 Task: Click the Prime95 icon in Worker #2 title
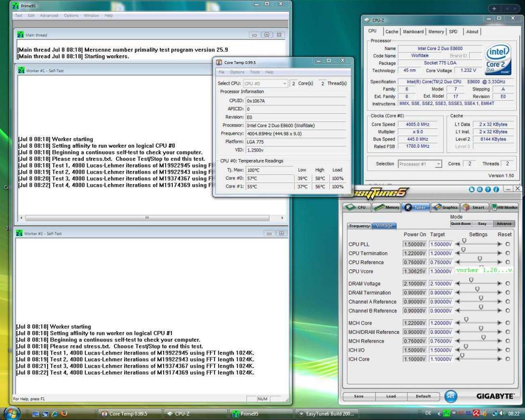pyautogui.click(x=19, y=233)
